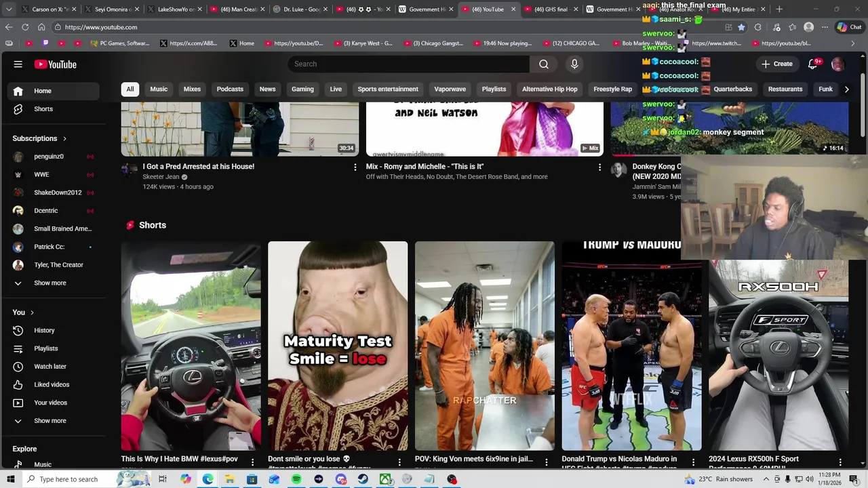Viewport: 868px width, 488px height.
Task: Open options for Trump vs Maduro short
Action: click(x=693, y=462)
